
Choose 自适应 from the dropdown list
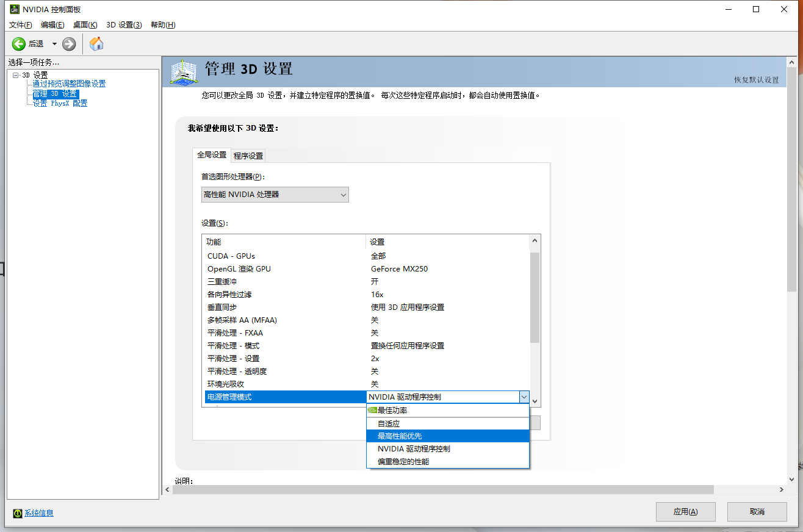[448, 423]
